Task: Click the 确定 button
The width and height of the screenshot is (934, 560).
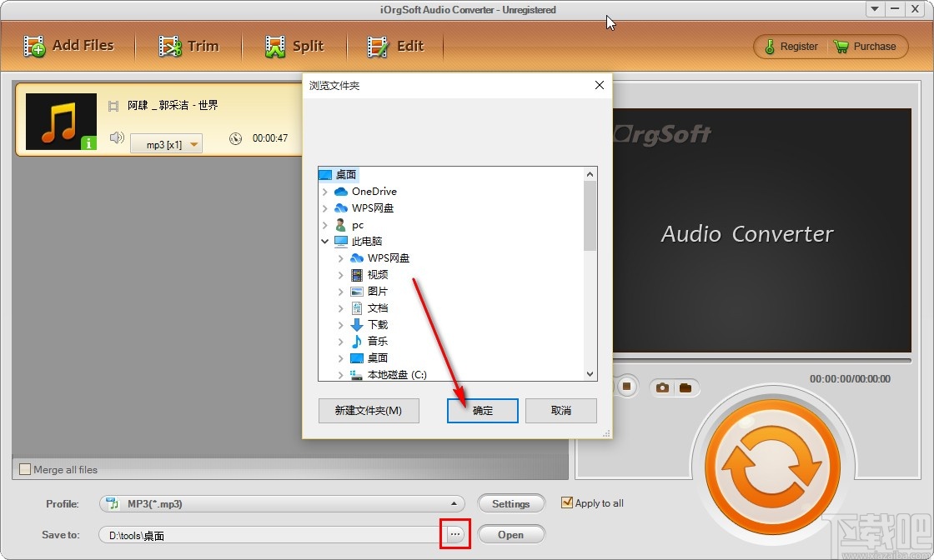Action: [483, 411]
